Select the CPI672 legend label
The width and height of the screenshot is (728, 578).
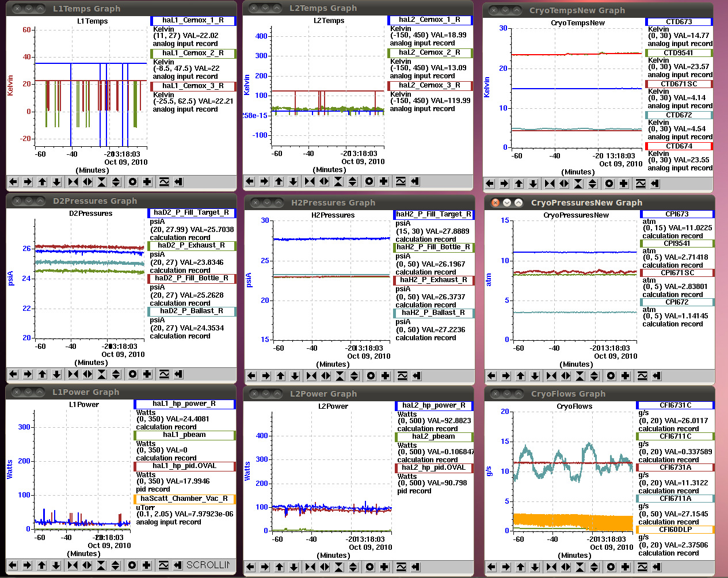[x=677, y=302]
